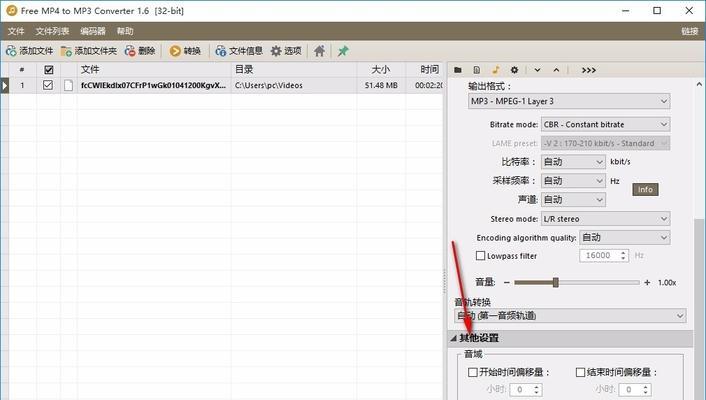Image resolution: width=706 pixels, height=400 pixels.
Task: Open the 采样频率 sample rate dropdown
Action: pyautogui.click(x=573, y=181)
